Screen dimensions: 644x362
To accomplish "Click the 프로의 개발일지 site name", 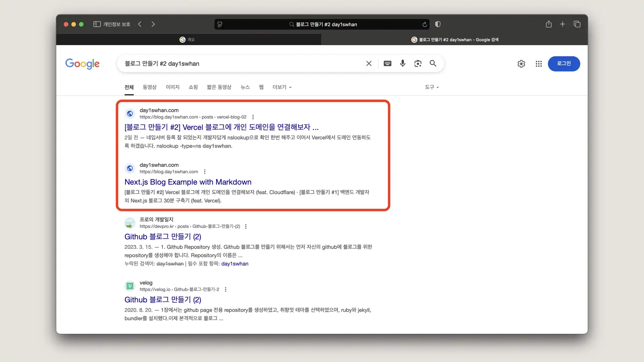I will pos(156,219).
